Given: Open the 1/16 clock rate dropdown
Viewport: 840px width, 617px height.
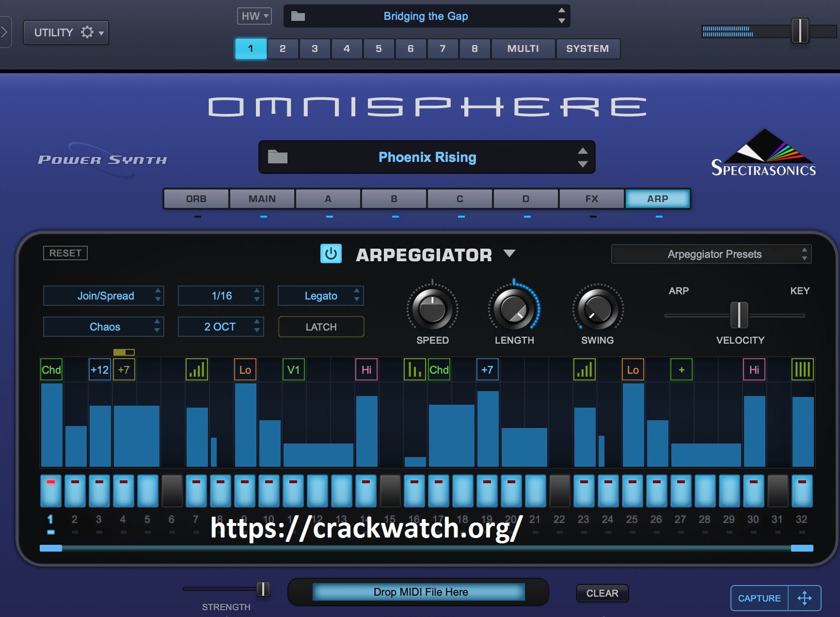Looking at the screenshot, I should (221, 296).
